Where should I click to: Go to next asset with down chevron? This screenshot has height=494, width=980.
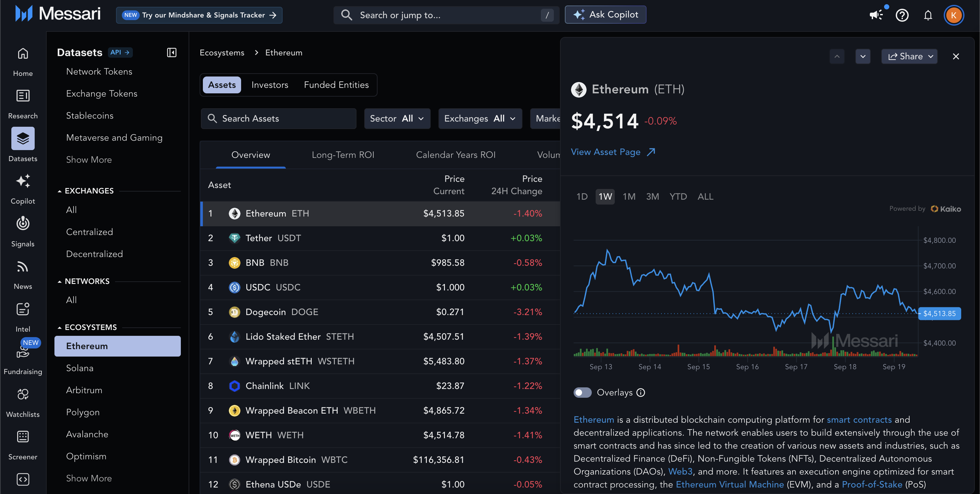click(862, 56)
